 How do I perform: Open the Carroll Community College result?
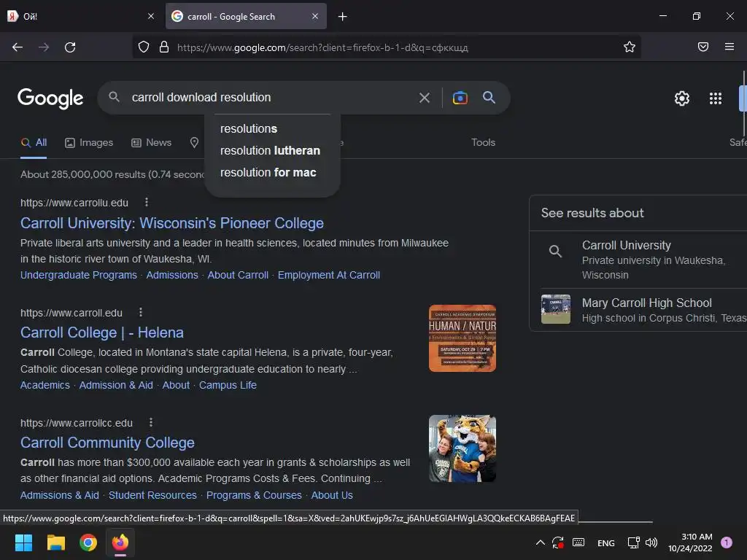point(107,443)
